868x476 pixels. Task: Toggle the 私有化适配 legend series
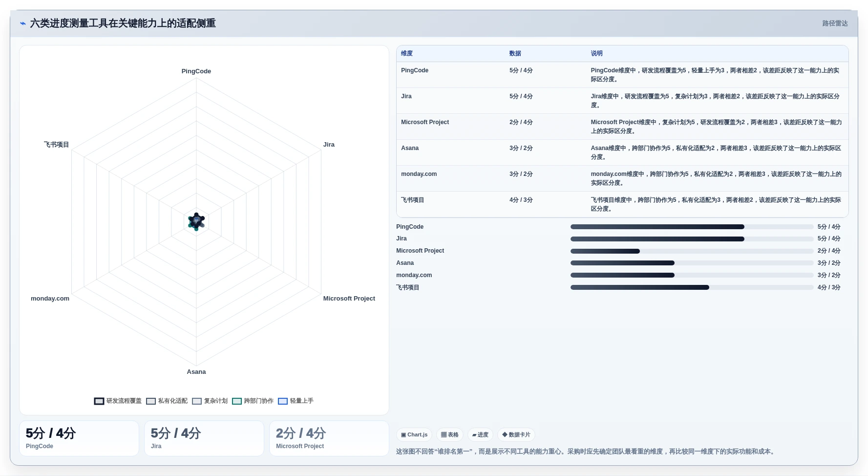coord(167,401)
